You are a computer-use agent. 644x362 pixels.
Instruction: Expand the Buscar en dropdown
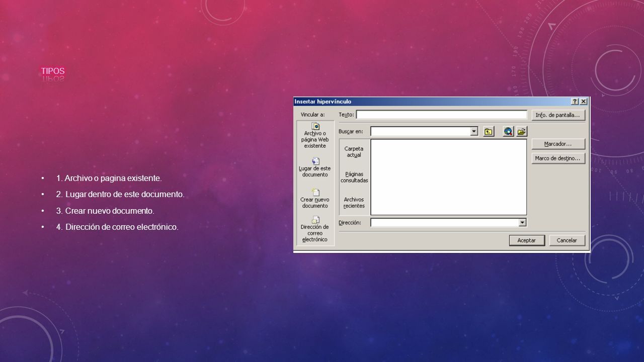coord(474,131)
